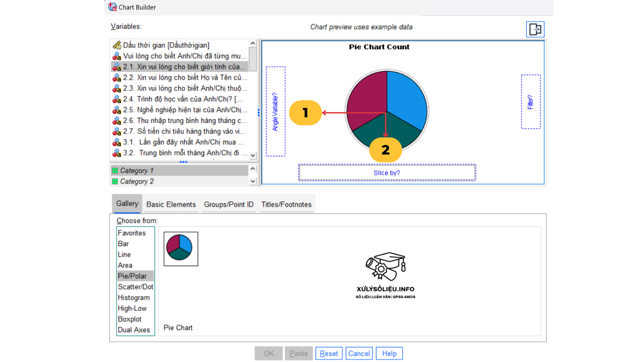The height and width of the screenshot is (362, 644).
Task: Click the green icon beside Category 2
Action: click(x=115, y=181)
